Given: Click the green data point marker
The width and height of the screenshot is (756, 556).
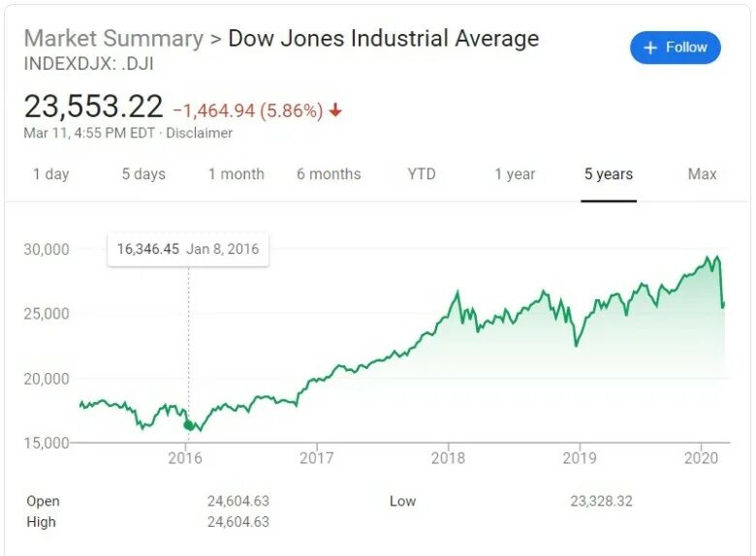Looking at the screenshot, I should (188, 425).
